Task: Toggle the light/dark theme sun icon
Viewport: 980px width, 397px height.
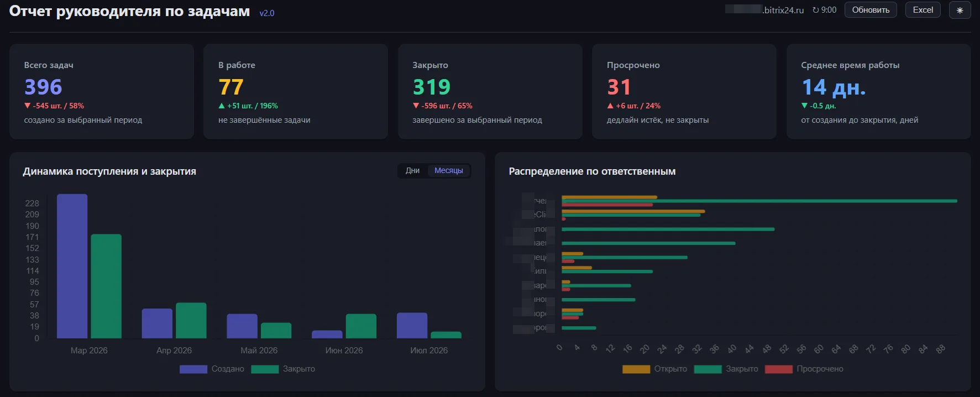Action: click(960, 10)
